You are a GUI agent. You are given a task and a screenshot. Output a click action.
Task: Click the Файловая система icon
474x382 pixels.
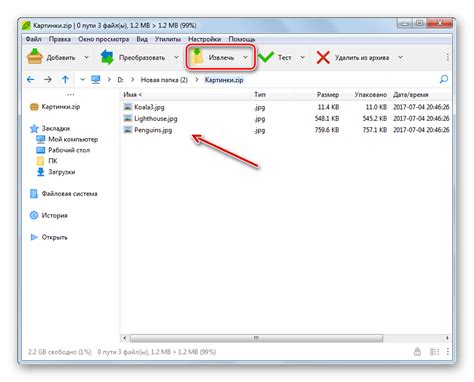(34, 194)
